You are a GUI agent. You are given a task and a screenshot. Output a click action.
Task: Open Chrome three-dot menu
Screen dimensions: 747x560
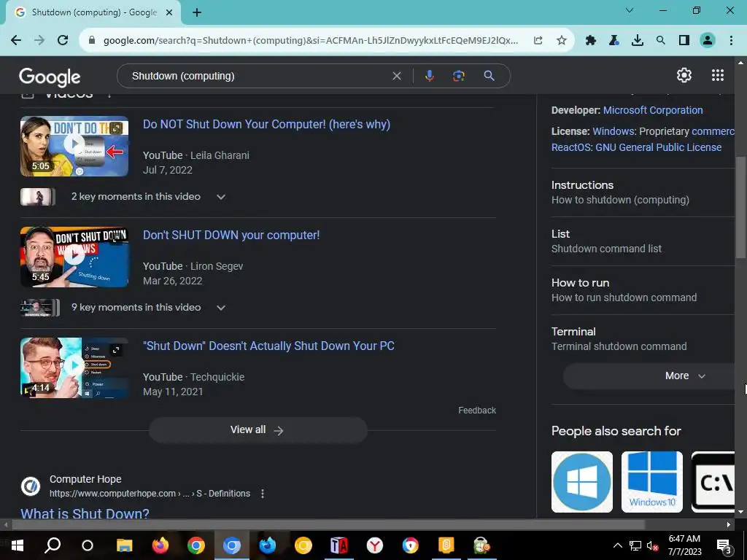tap(731, 41)
